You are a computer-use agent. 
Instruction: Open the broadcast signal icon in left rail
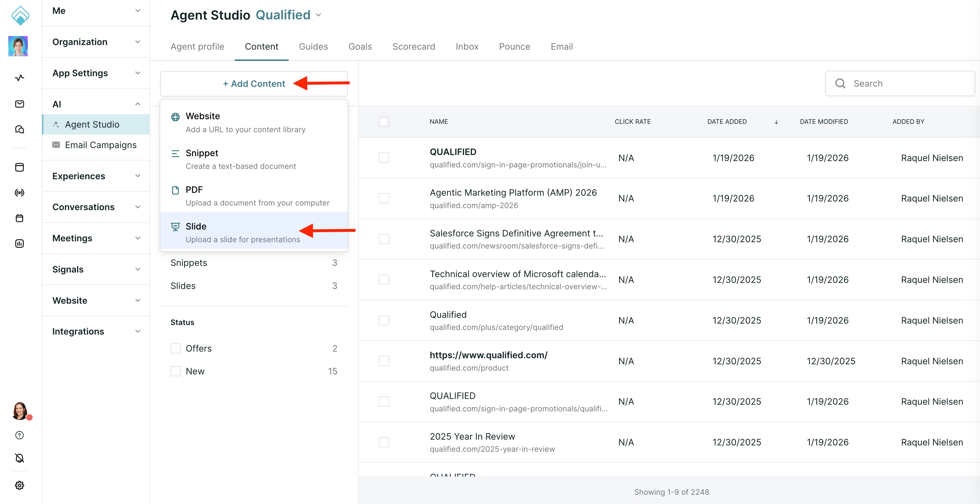pyautogui.click(x=19, y=193)
